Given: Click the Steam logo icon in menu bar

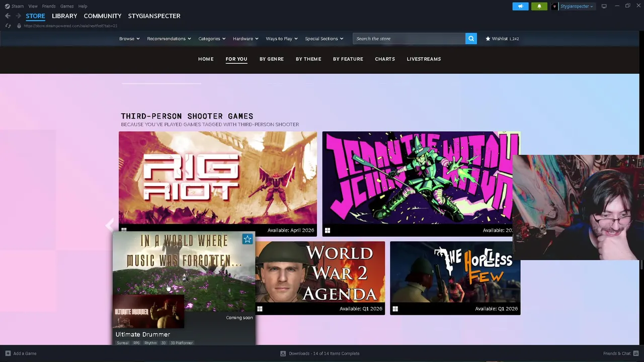Looking at the screenshot, I should tap(7, 6).
